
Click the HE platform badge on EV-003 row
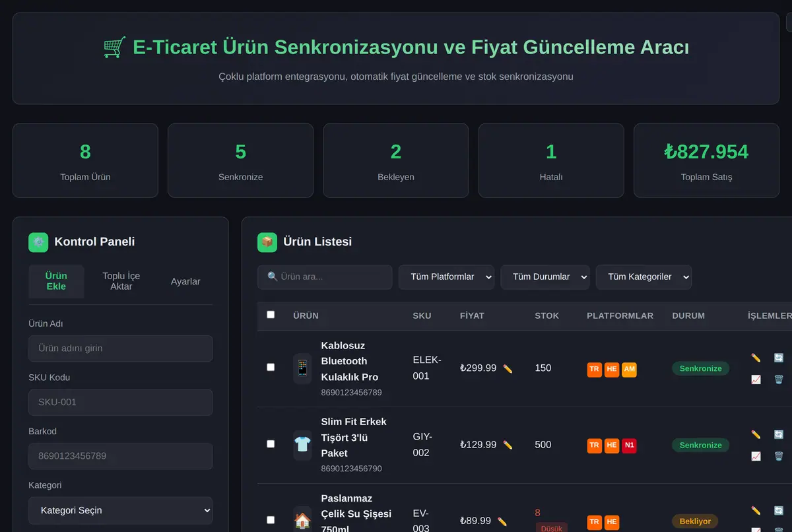coord(612,522)
